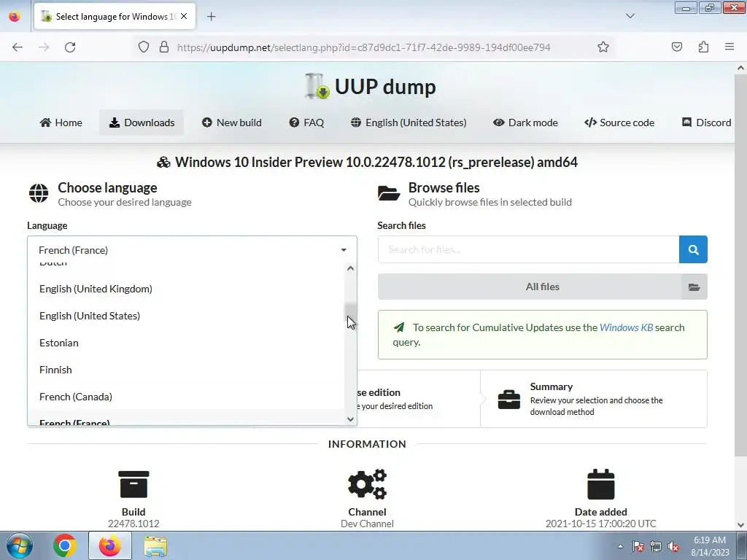Open the Firefox hamburger menu
Screen dimensions: 747x560
pos(729,47)
